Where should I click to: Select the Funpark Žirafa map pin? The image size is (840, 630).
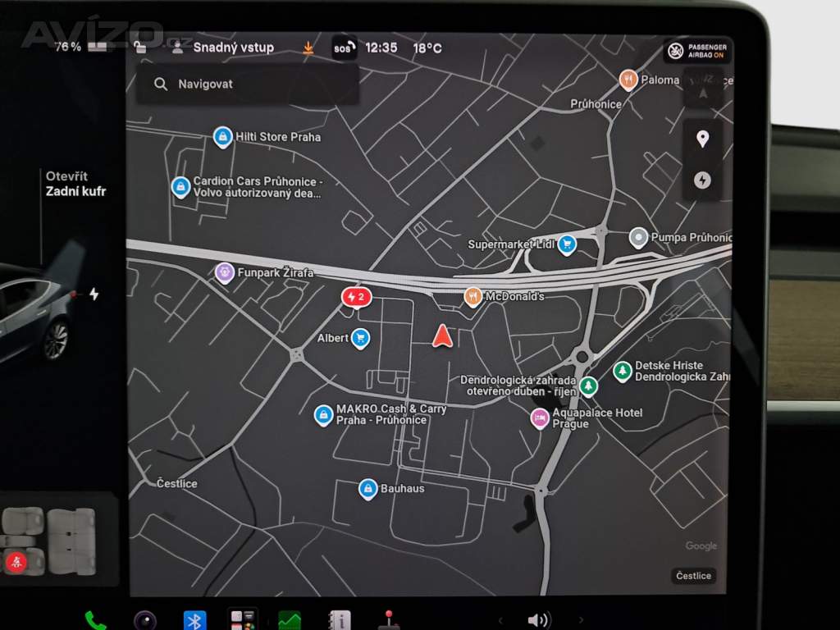(225, 273)
